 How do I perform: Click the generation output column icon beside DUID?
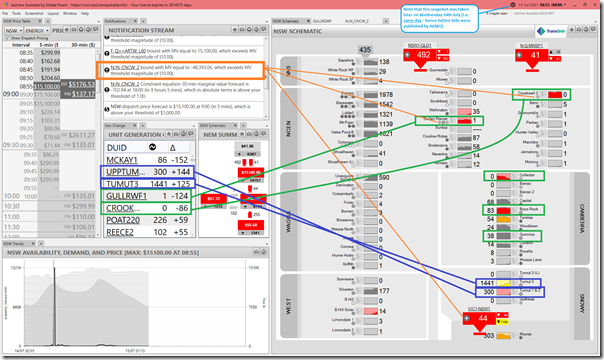(x=152, y=147)
